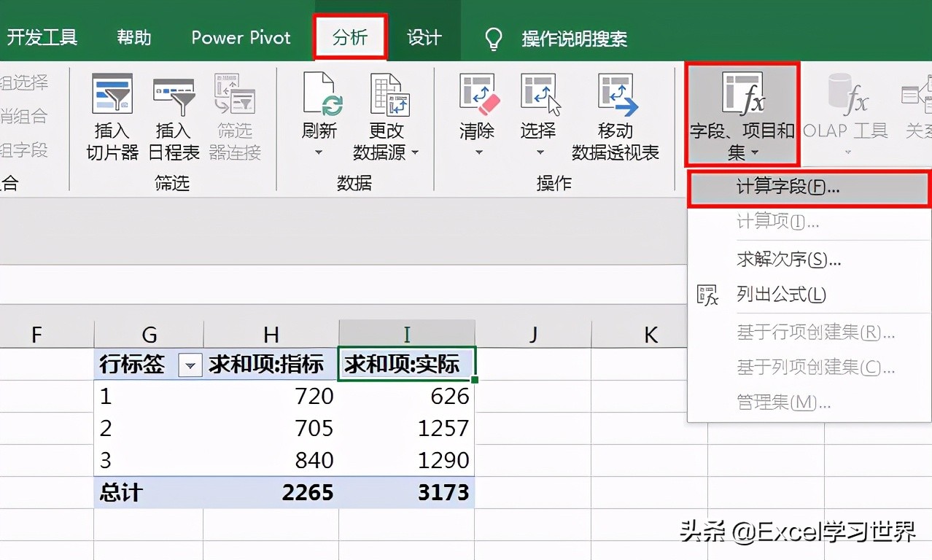Click the cell containing 626
This screenshot has width=932, height=560.
point(407,396)
